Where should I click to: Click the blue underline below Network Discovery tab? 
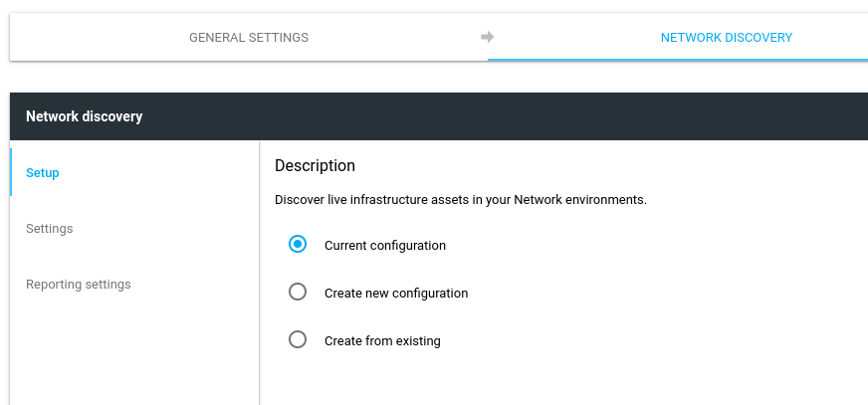pos(677,59)
